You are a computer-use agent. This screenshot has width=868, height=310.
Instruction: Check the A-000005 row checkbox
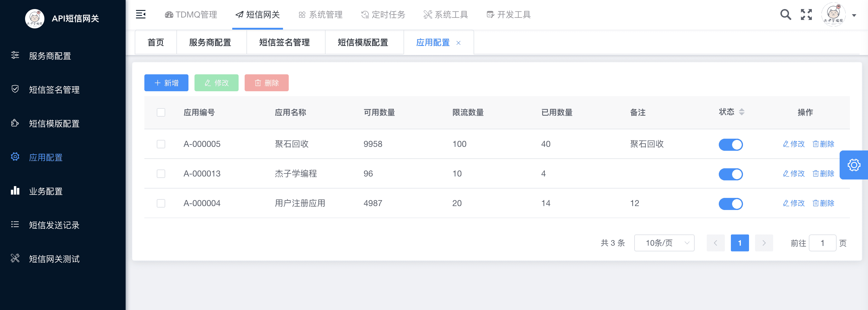tap(161, 144)
